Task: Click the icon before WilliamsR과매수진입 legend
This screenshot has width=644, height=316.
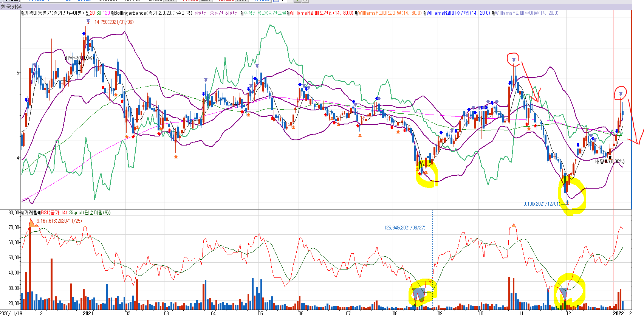Action: [424, 13]
